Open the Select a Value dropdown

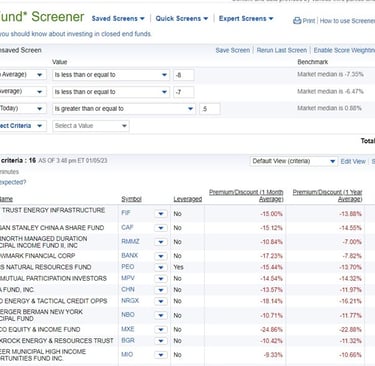click(91, 126)
